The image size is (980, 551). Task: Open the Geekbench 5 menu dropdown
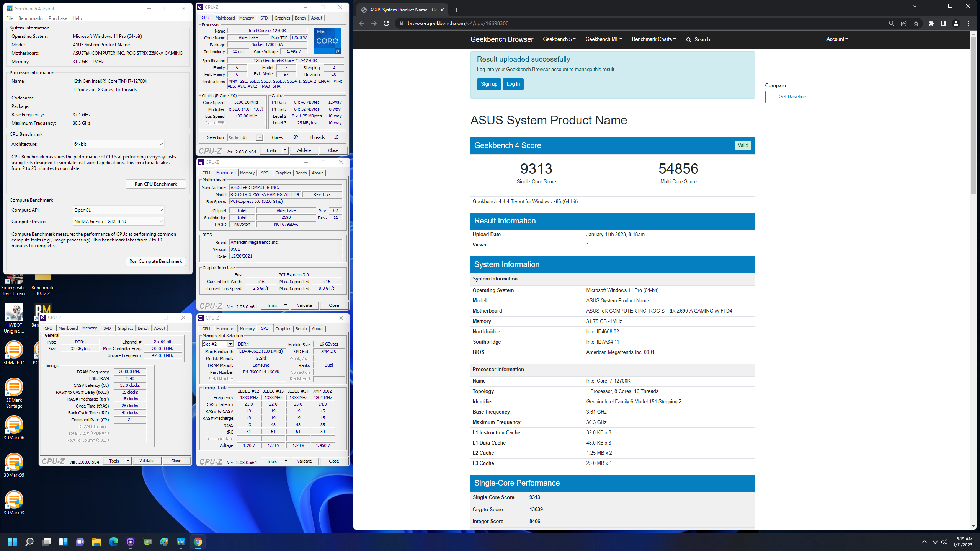559,39
